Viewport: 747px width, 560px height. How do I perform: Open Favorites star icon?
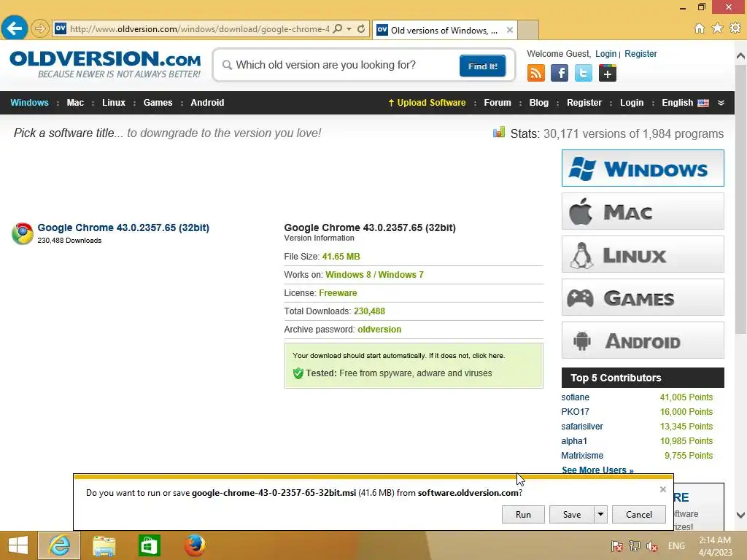tap(718, 28)
